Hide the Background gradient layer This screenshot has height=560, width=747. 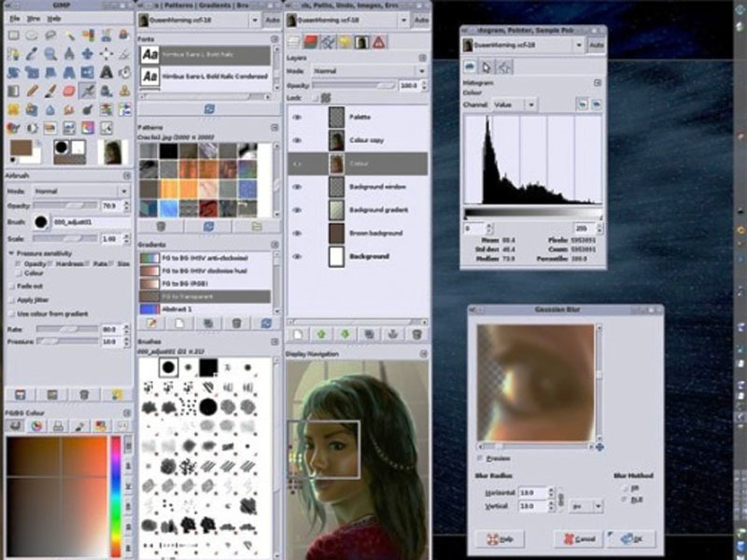point(297,210)
